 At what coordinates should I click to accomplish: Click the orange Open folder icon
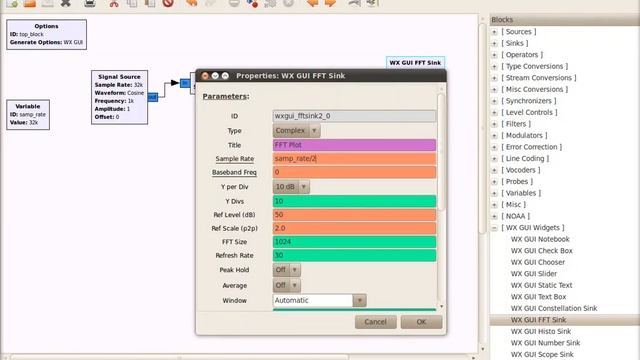29,3
